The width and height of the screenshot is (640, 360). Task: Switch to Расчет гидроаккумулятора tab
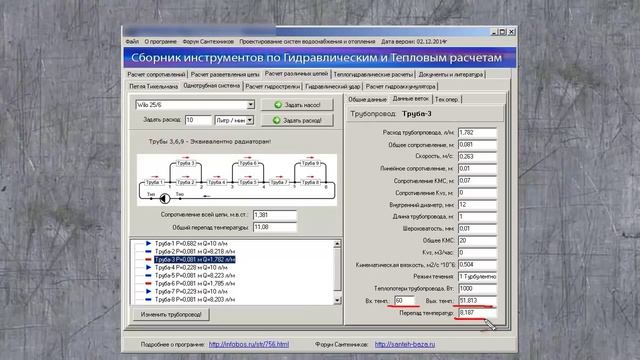(401, 87)
